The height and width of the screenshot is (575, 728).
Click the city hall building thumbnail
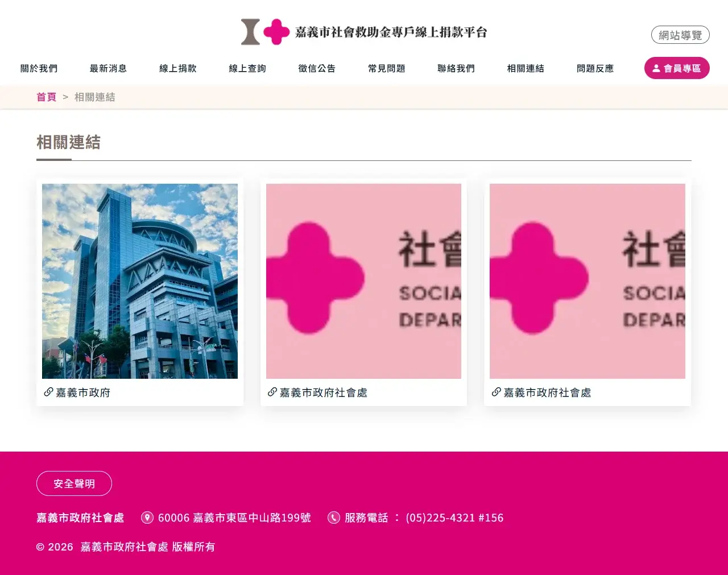click(x=140, y=281)
